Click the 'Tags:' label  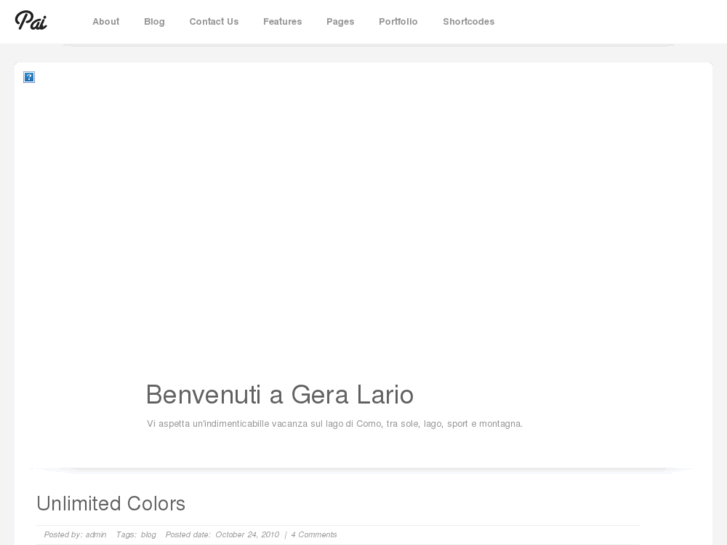point(126,534)
